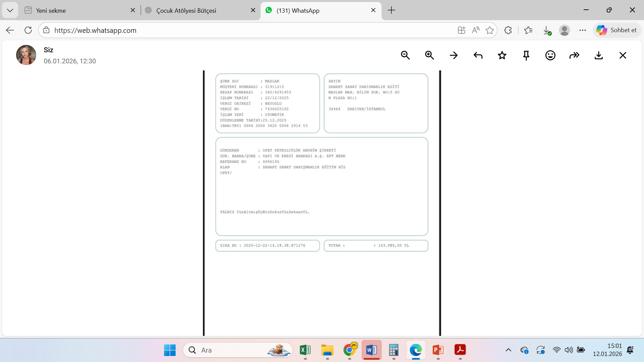
Task: Open Chrome from the taskbar
Action: coord(350,350)
